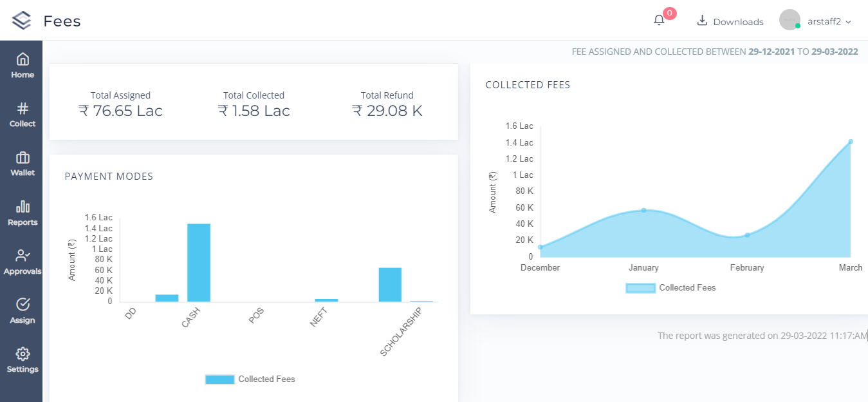Open the Wallet section
Screen dimensions: 868x402
pos(22,164)
